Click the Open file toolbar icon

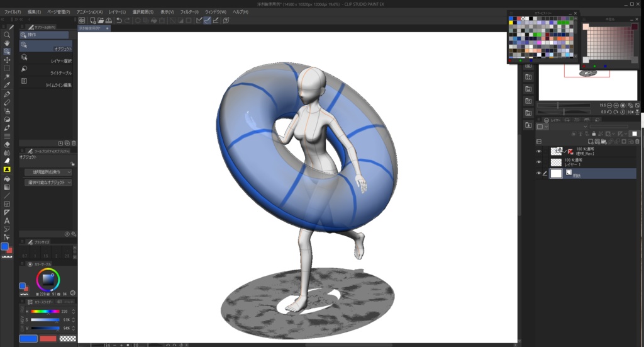coord(101,20)
